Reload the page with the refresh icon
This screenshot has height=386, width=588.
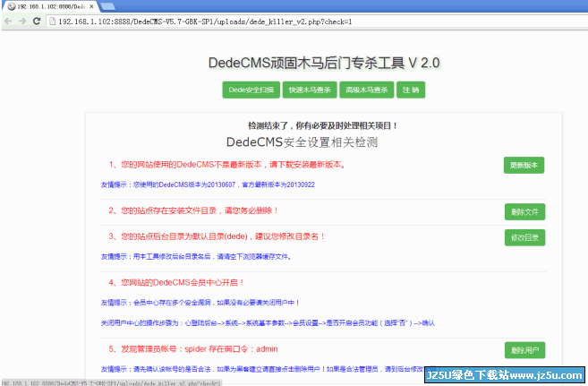(x=38, y=21)
